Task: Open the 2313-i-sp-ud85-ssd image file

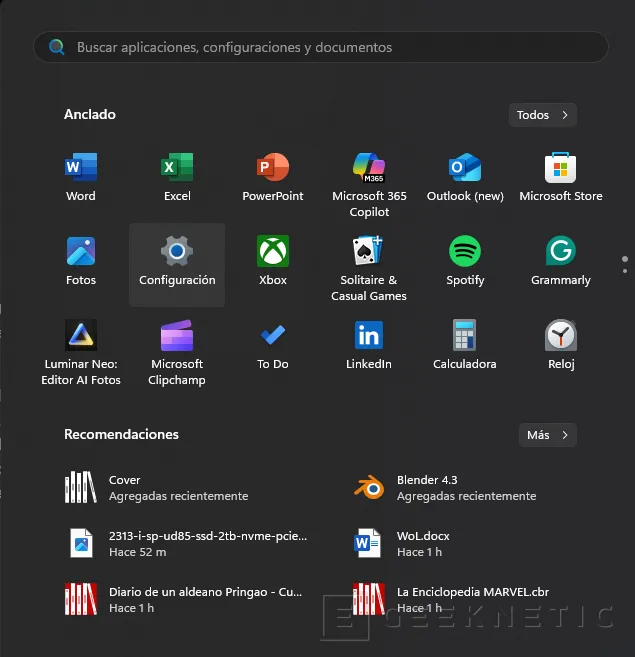Action: click(x=187, y=543)
